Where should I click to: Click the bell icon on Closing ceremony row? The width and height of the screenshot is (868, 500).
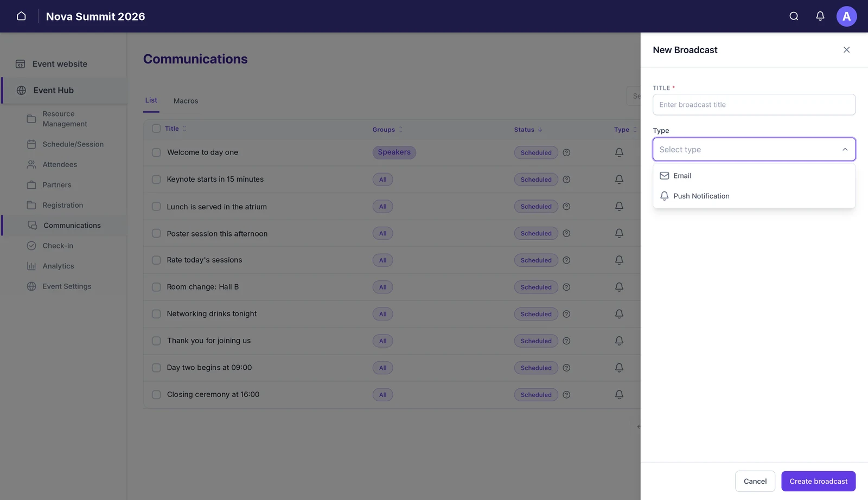click(619, 395)
